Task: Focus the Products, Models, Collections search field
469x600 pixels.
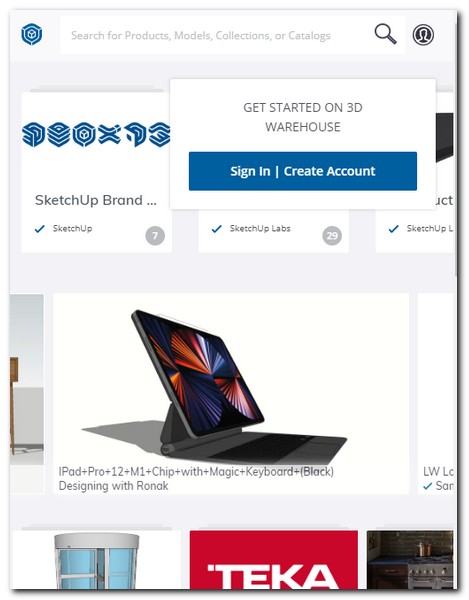Action: [216, 35]
